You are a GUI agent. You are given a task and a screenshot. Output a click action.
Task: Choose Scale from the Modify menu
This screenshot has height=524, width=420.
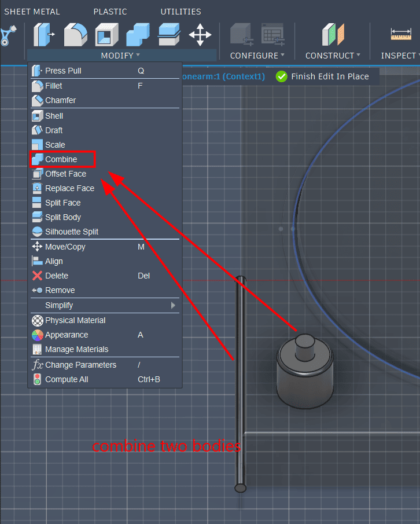[x=105, y=145]
